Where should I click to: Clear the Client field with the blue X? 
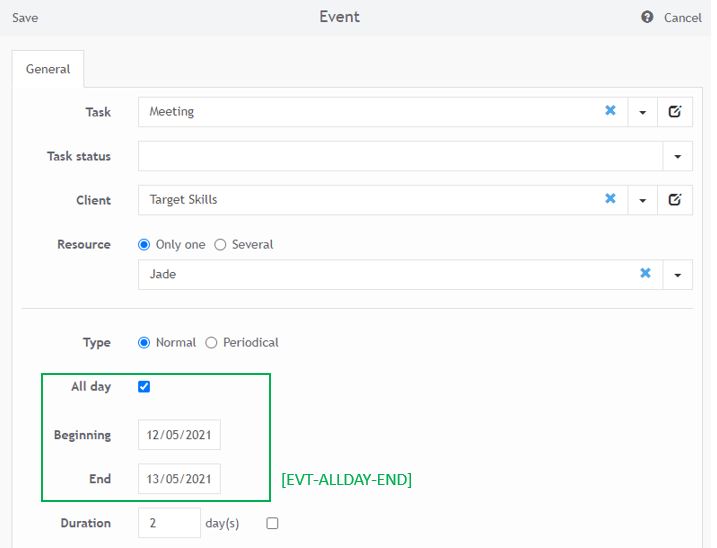tap(610, 200)
